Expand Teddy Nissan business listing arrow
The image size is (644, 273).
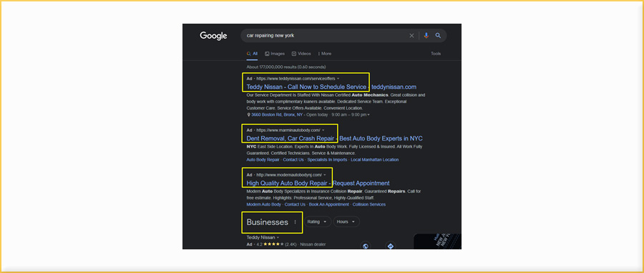pyautogui.click(x=278, y=238)
